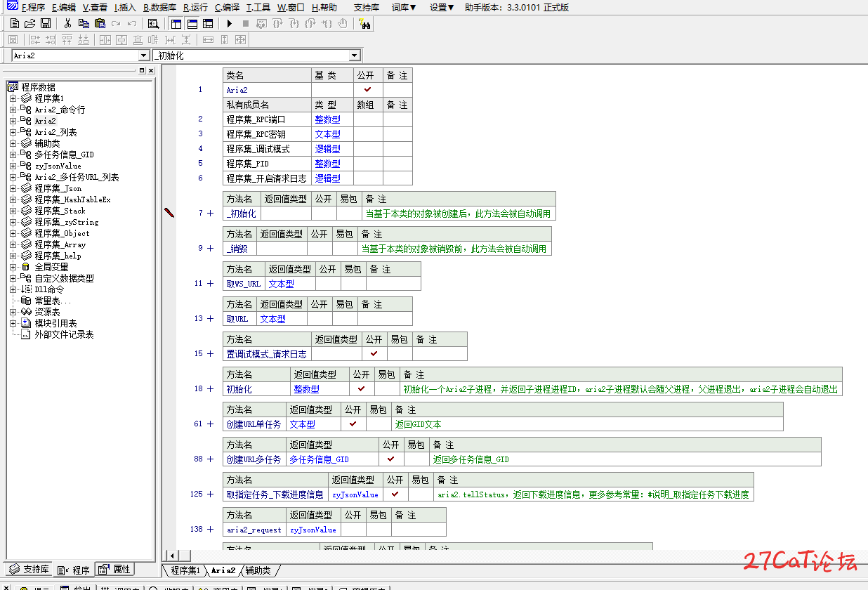Expand method body at line 7 plus sign
868x590 pixels.
click(210, 213)
